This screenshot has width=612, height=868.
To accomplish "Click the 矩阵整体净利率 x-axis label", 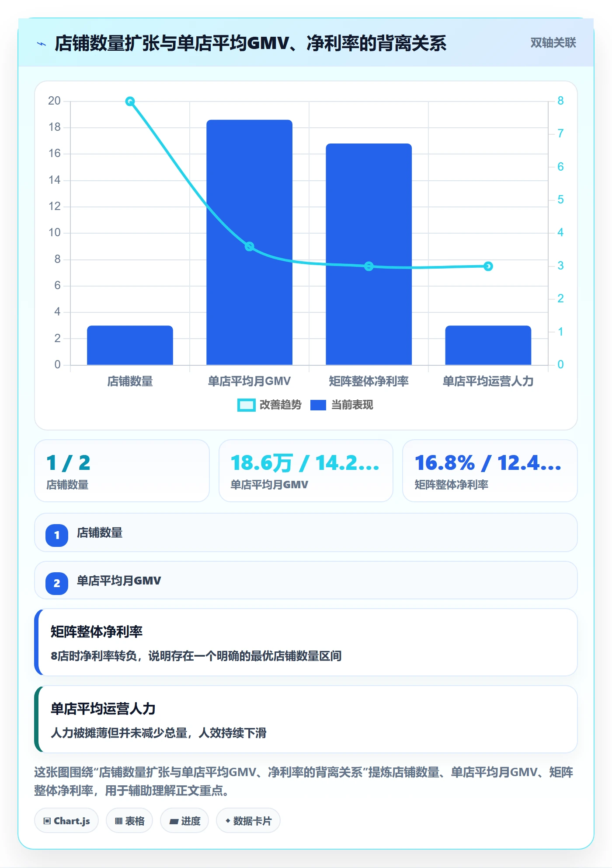I will pos(369,381).
